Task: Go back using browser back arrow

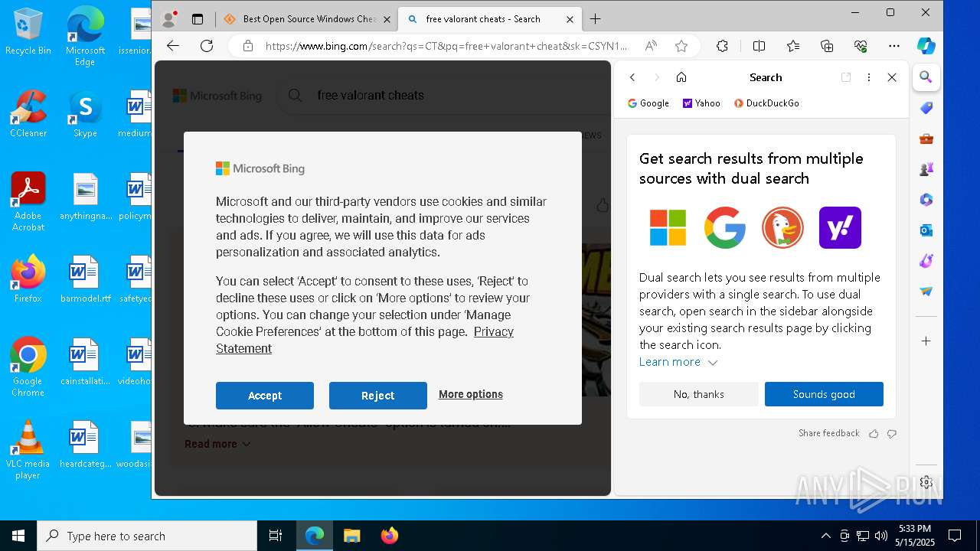Action: click(173, 46)
